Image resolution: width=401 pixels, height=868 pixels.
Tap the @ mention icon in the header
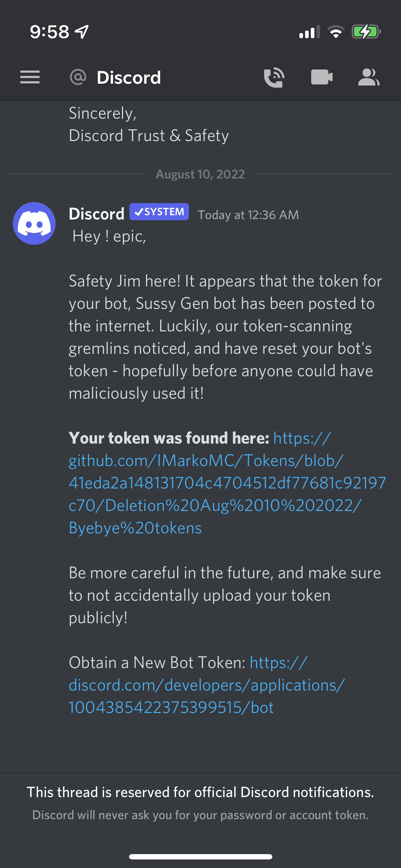click(78, 77)
